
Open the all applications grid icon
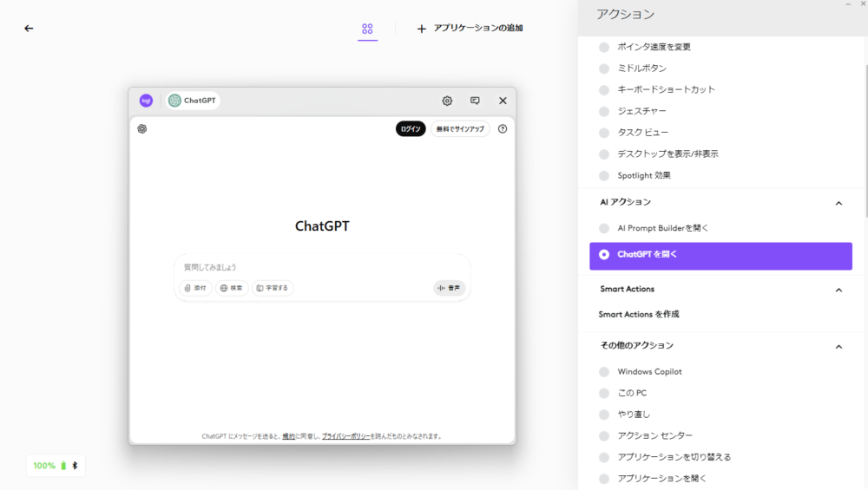click(367, 29)
